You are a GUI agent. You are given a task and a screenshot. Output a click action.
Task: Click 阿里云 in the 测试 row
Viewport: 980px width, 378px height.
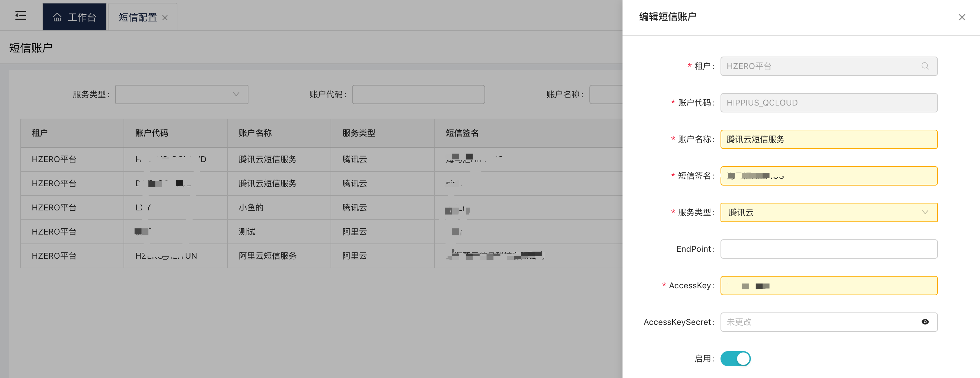click(x=355, y=231)
